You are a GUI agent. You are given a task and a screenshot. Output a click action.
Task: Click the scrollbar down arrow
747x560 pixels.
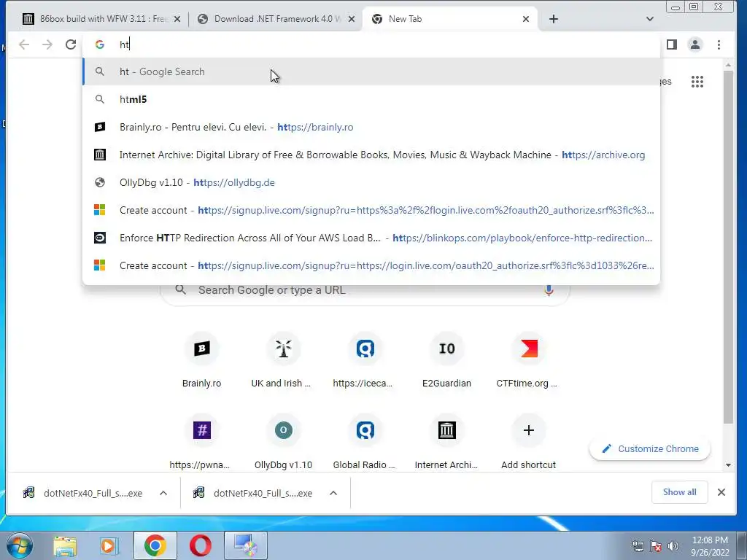(728, 464)
